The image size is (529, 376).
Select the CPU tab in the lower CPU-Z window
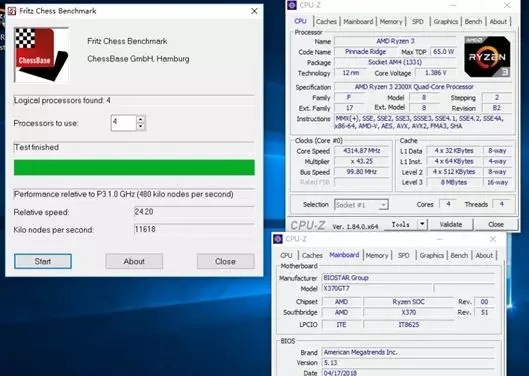[286, 256]
